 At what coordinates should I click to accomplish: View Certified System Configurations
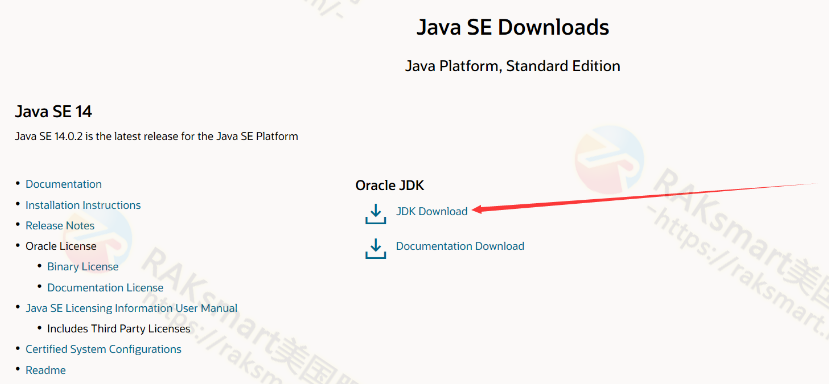tap(103, 349)
